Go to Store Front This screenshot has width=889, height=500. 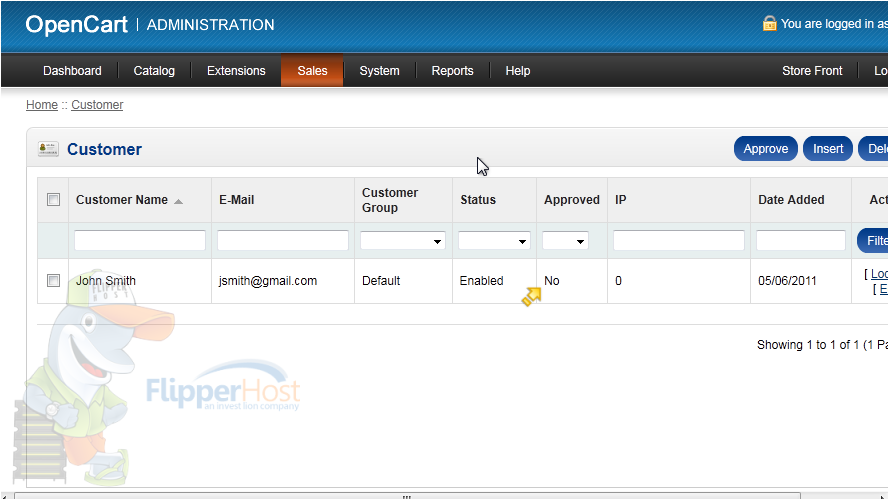(x=812, y=71)
